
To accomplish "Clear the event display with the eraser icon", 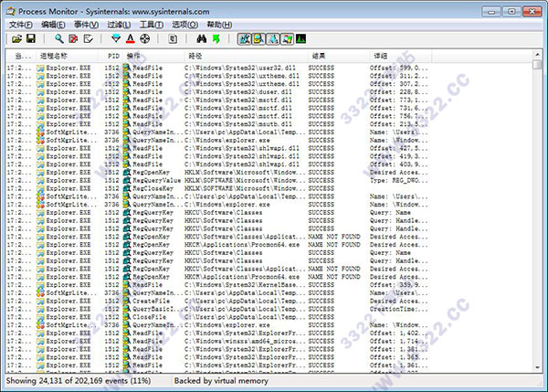I will click(88, 38).
